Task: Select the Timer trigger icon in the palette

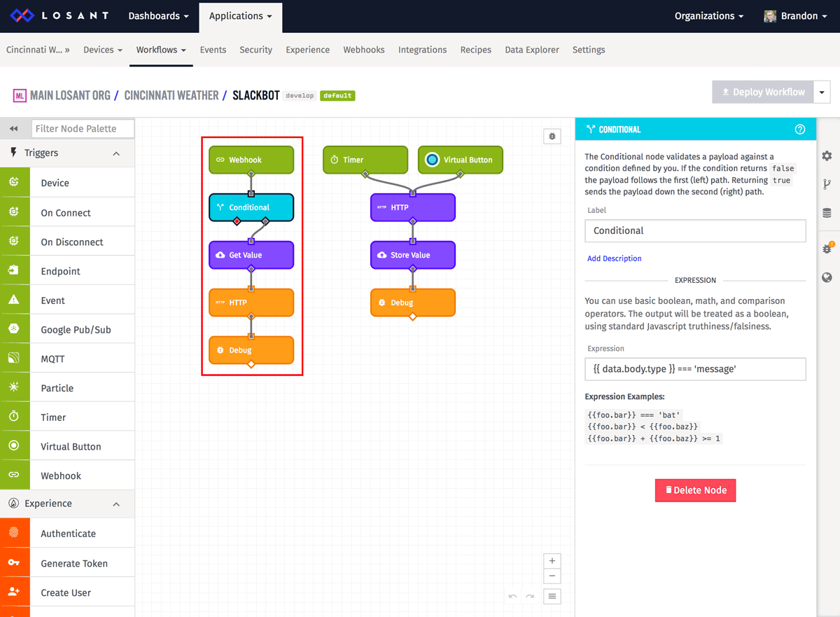Action: click(x=14, y=417)
